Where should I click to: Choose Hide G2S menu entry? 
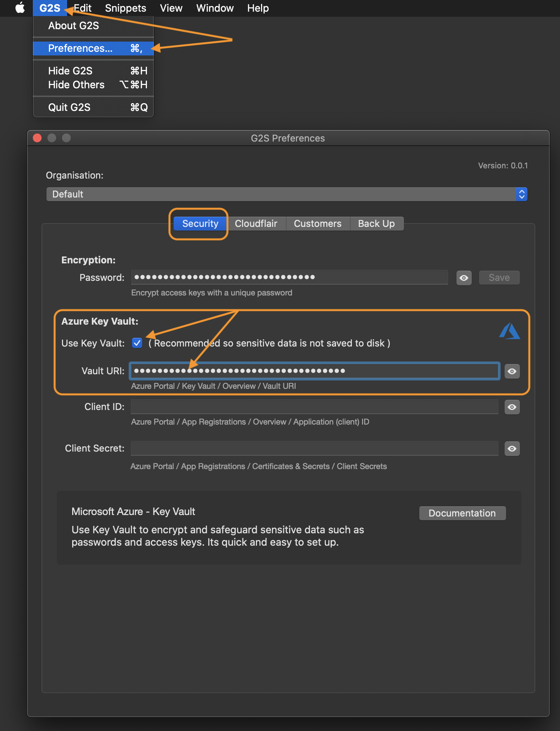pos(93,71)
